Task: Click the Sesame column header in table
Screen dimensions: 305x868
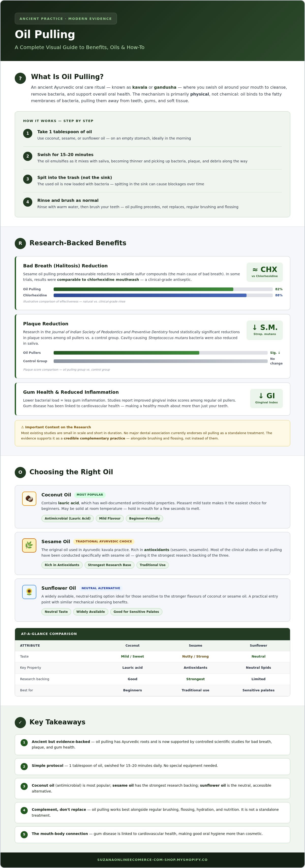Action: 195,646
